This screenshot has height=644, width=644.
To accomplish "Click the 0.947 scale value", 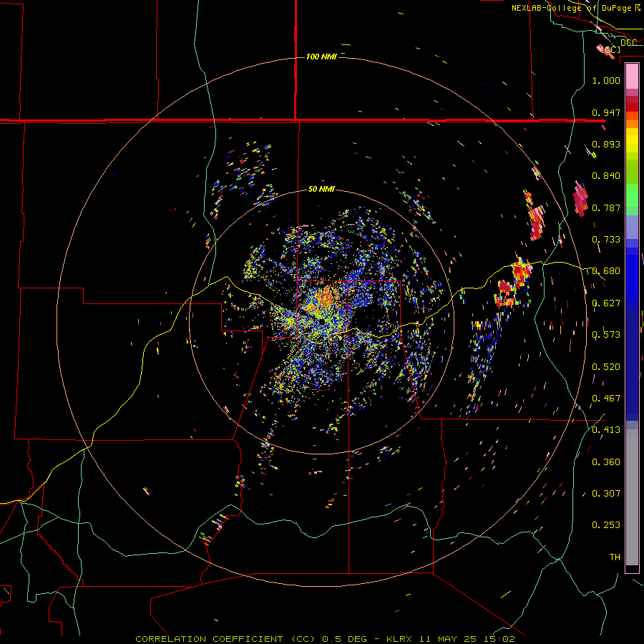I will 606,112.
